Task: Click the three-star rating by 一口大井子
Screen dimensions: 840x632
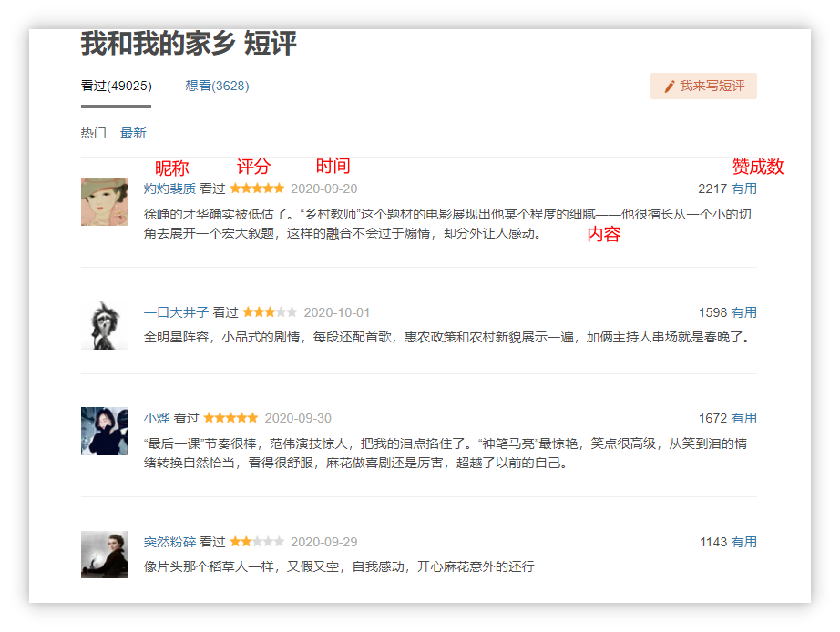Action: click(x=270, y=312)
